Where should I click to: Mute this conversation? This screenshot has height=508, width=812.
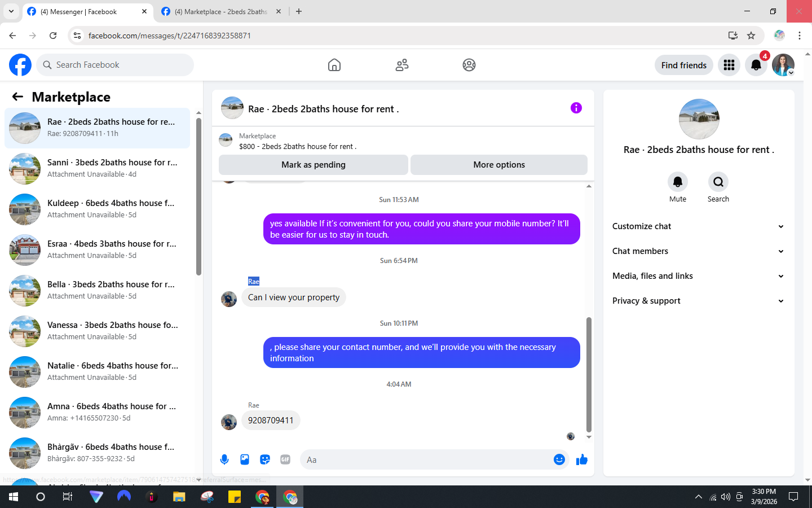678,182
